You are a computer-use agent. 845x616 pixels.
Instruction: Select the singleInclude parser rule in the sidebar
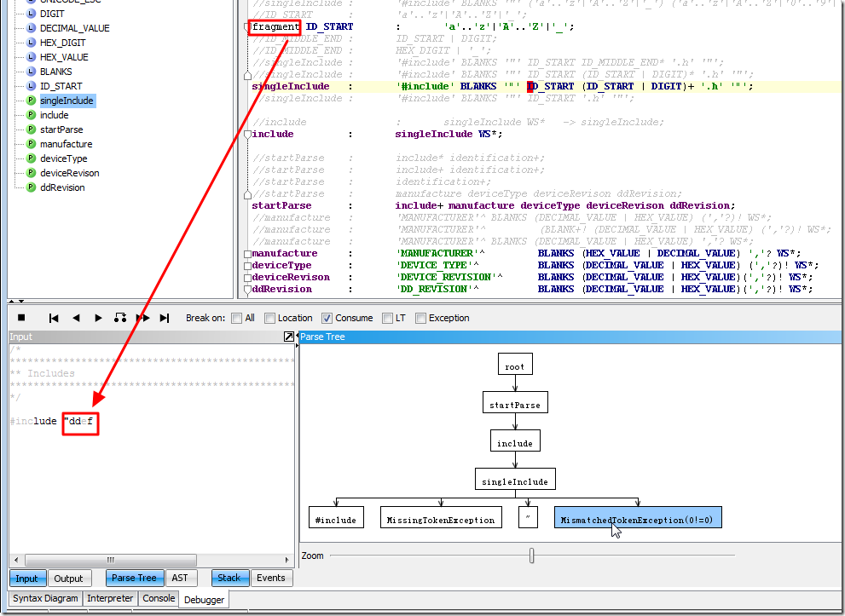(x=67, y=100)
